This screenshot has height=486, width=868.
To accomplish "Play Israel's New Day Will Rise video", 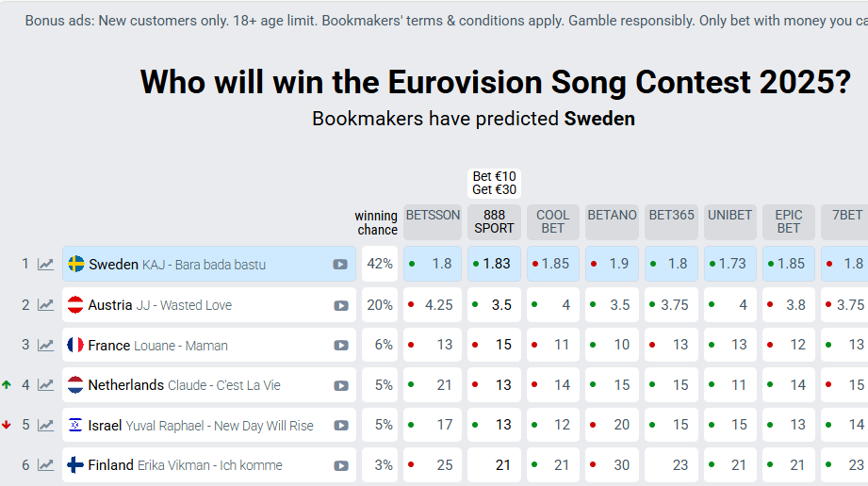I will (x=340, y=426).
